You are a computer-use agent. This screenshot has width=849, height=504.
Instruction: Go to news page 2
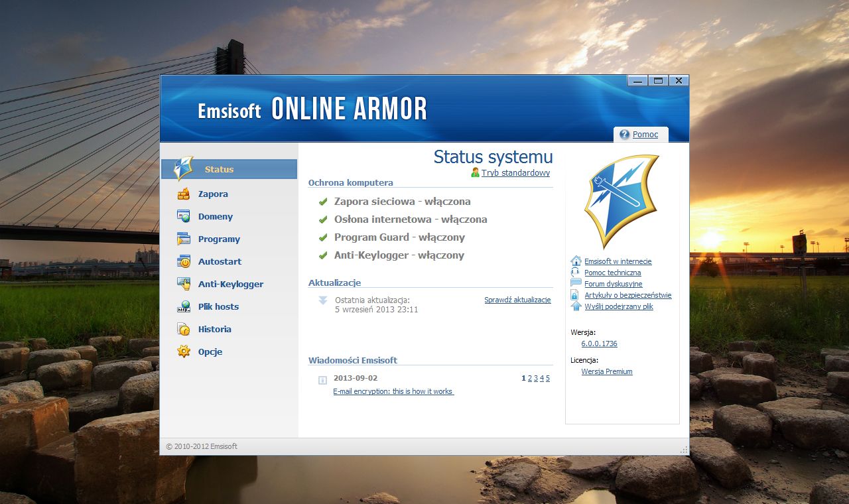[530, 378]
